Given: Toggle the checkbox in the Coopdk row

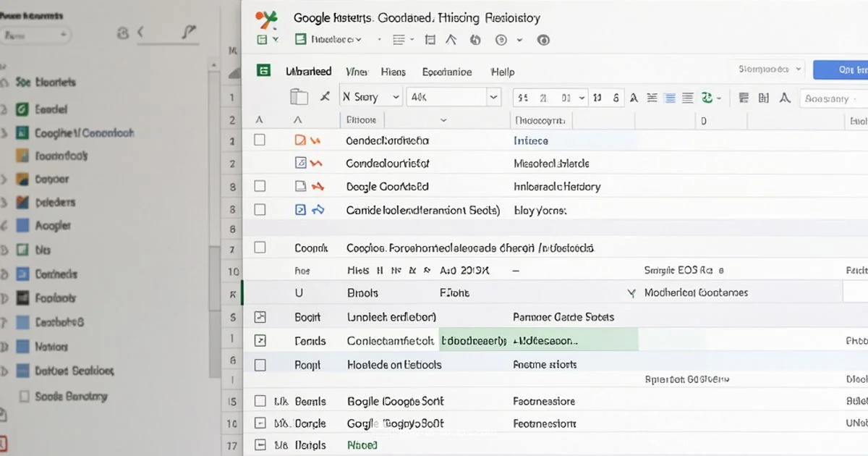Looking at the screenshot, I should tap(260, 248).
